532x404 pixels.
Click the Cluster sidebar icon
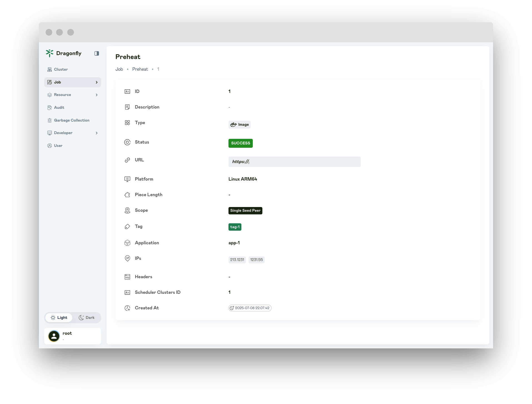coord(49,70)
